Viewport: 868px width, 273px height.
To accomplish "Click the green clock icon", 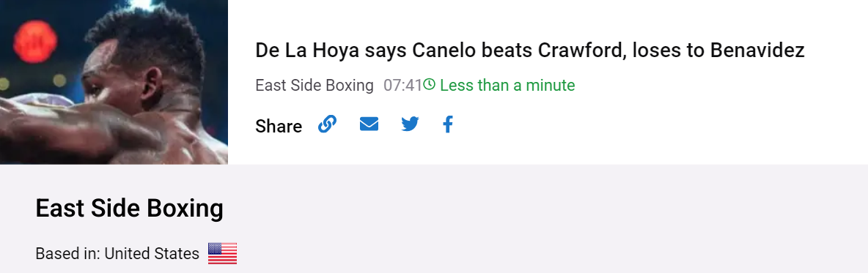I will 429,85.
